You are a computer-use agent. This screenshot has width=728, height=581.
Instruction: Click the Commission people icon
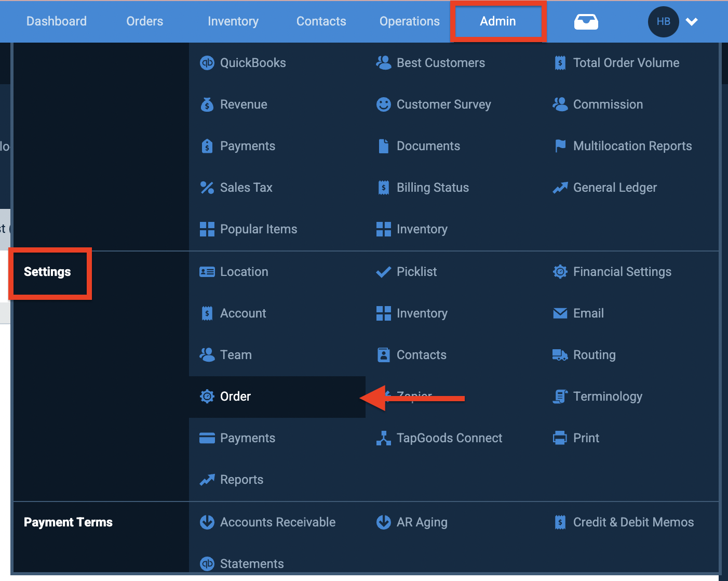(x=560, y=104)
